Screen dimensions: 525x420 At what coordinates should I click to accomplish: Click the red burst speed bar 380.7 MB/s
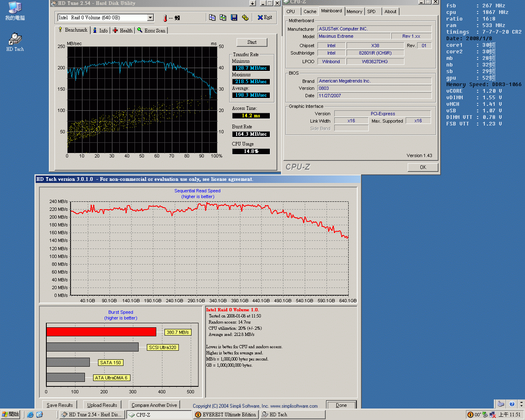101,332
